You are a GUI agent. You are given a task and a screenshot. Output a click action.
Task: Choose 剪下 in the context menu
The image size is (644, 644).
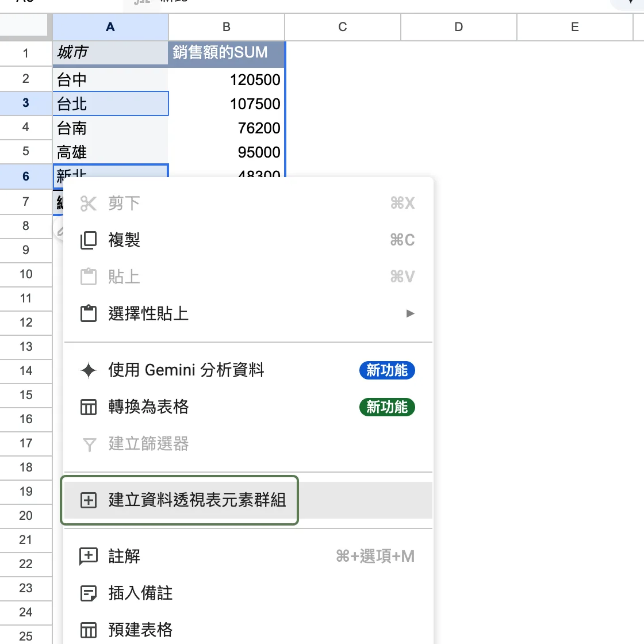click(248, 204)
